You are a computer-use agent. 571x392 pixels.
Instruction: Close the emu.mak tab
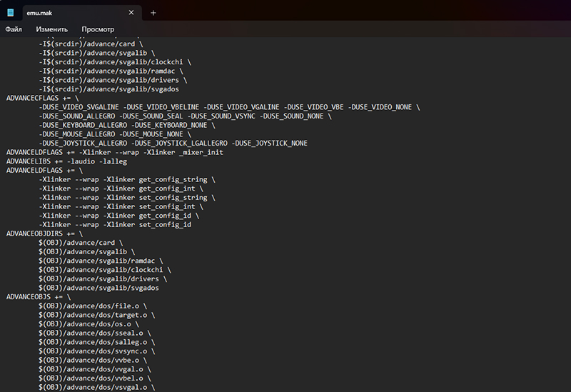click(x=131, y=13)
